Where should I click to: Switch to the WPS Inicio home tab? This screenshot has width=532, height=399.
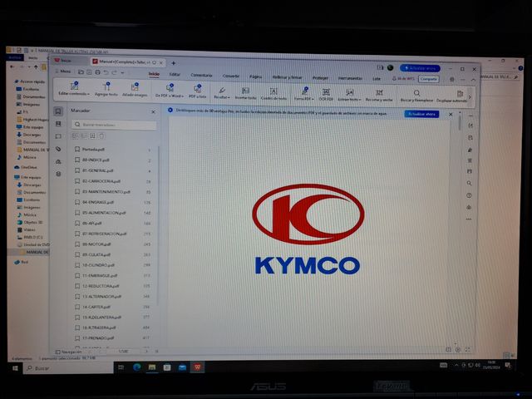click(63, 61)
